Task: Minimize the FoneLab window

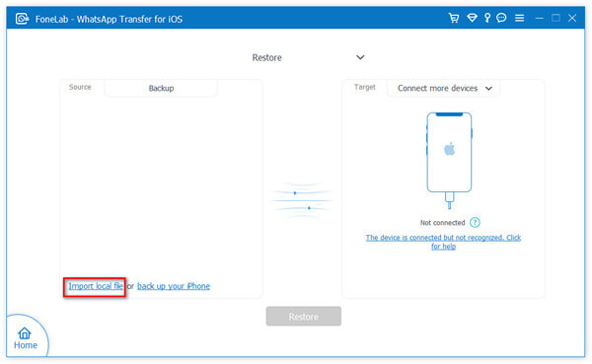Action: pyautogui.click(x=539, y=18)
